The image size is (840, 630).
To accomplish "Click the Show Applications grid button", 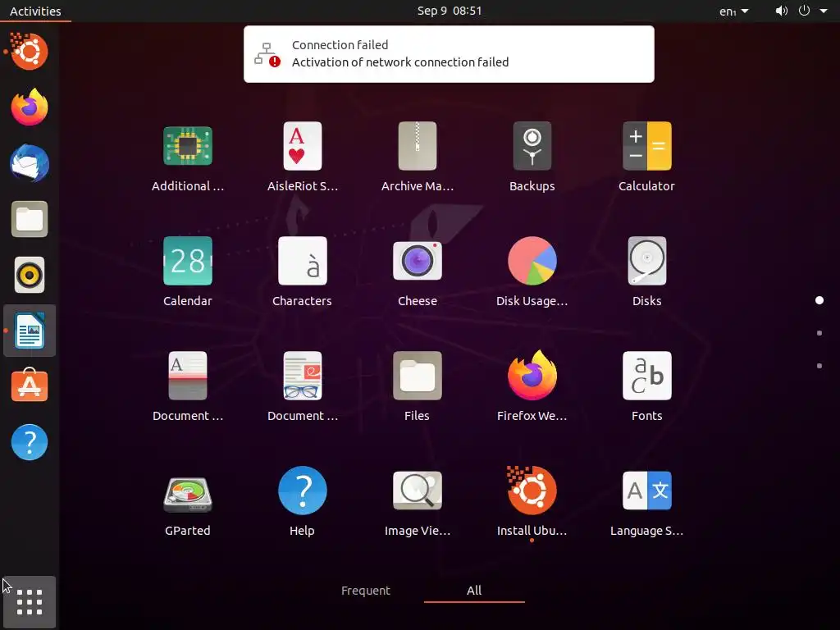I will 30,601.
